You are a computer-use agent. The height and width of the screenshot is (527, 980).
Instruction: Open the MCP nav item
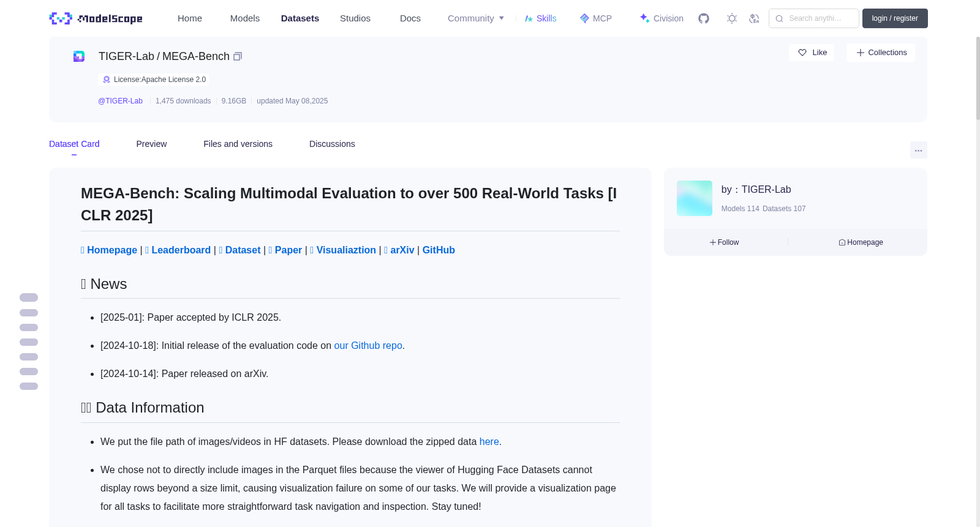tap(595, 18)
